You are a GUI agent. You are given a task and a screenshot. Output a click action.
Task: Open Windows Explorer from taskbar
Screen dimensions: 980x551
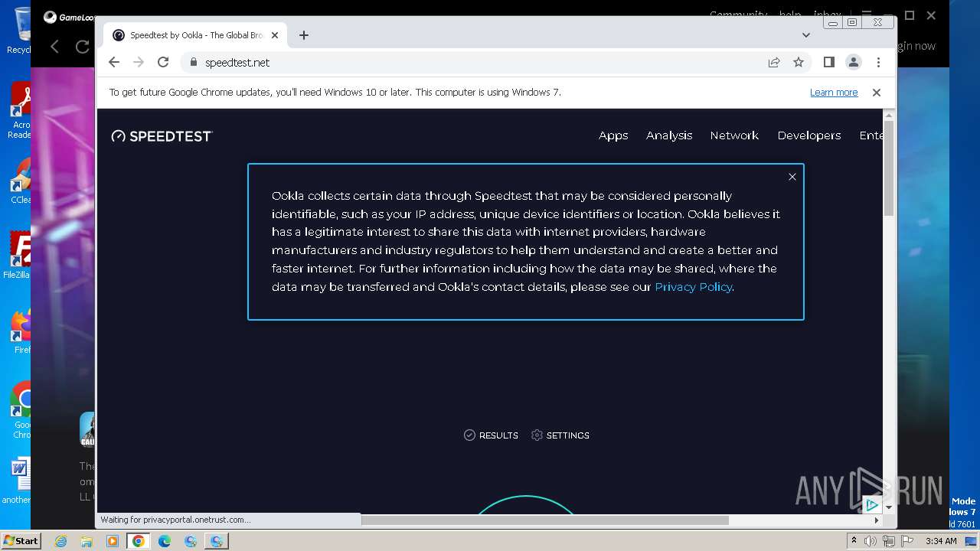[87, 541]
